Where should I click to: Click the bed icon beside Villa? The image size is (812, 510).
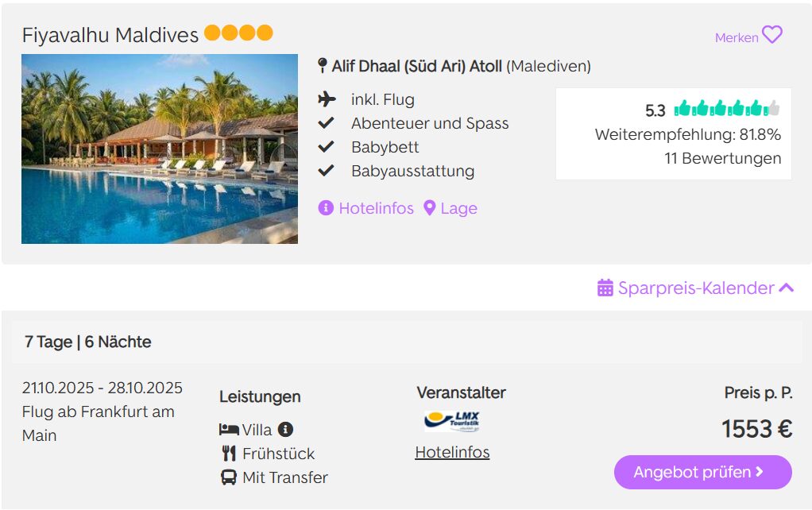pos(229,430)
